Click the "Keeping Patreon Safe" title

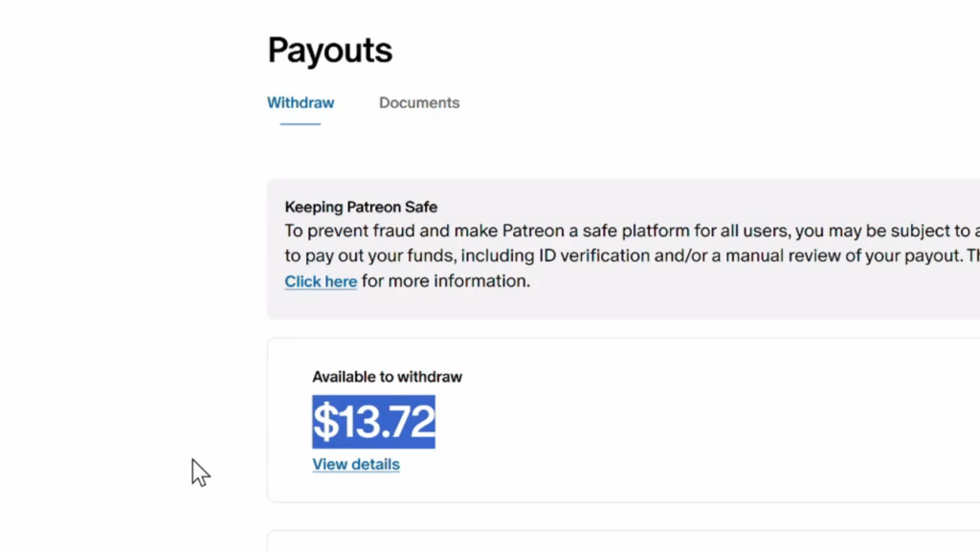point(361,207)
